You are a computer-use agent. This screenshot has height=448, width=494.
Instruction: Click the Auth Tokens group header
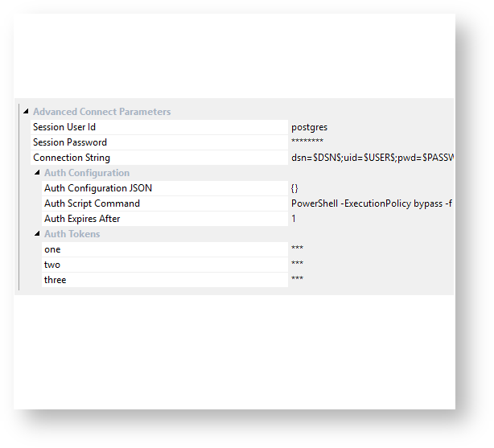pyautogui.click(x=72, y=234)
